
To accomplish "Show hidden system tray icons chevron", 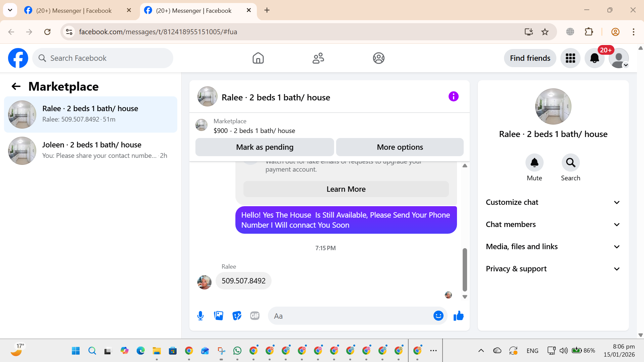I will [481, 351].
